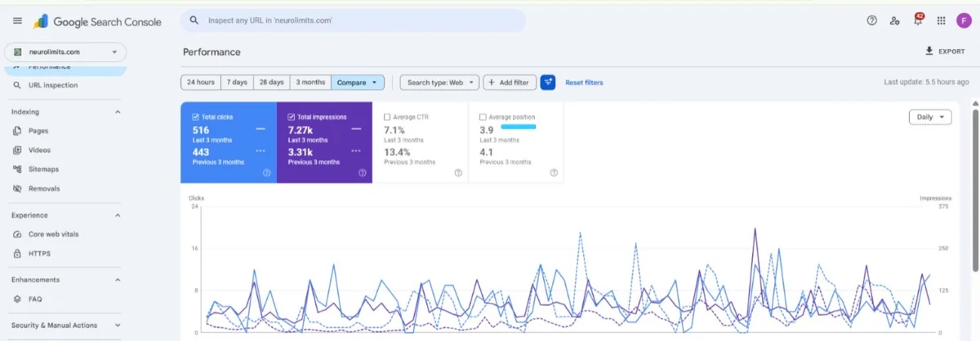Open the Daily granularity dropdown

point(930,117)
